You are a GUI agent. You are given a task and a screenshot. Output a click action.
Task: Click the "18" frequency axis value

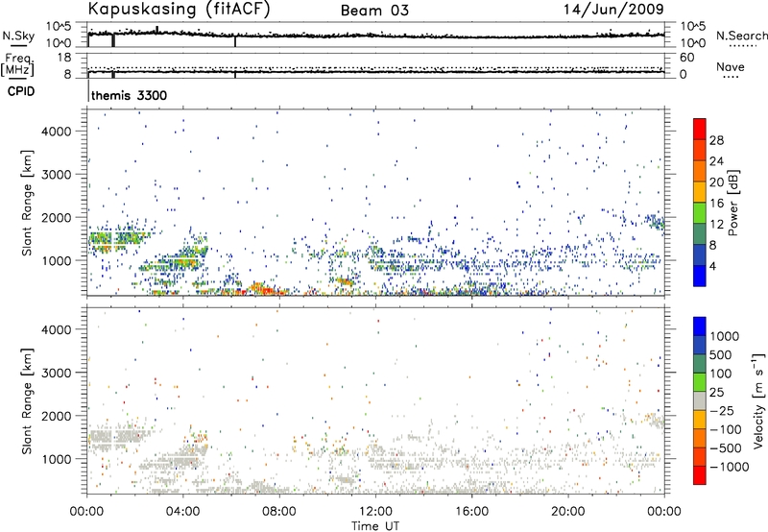pos(64,57)
